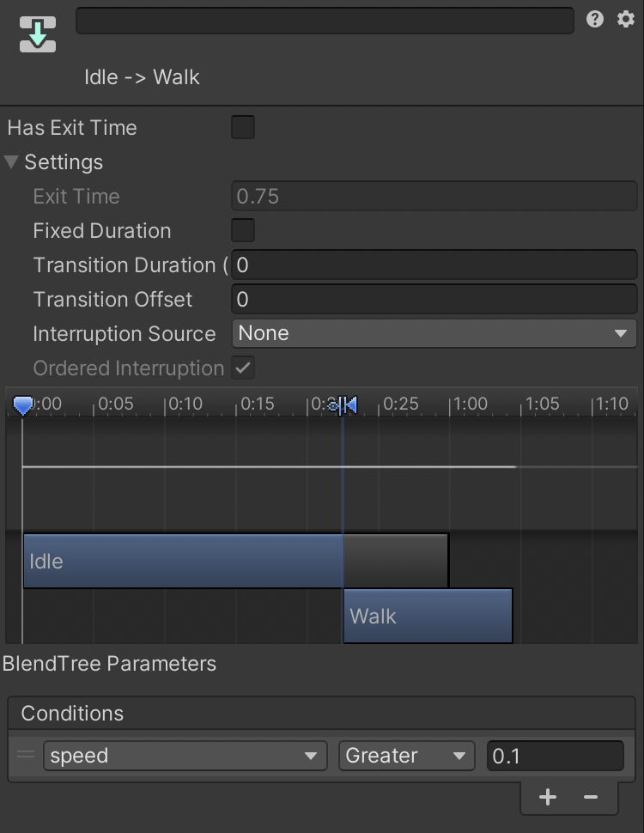
Task: Open the help question mark icon
Action: 595,19
